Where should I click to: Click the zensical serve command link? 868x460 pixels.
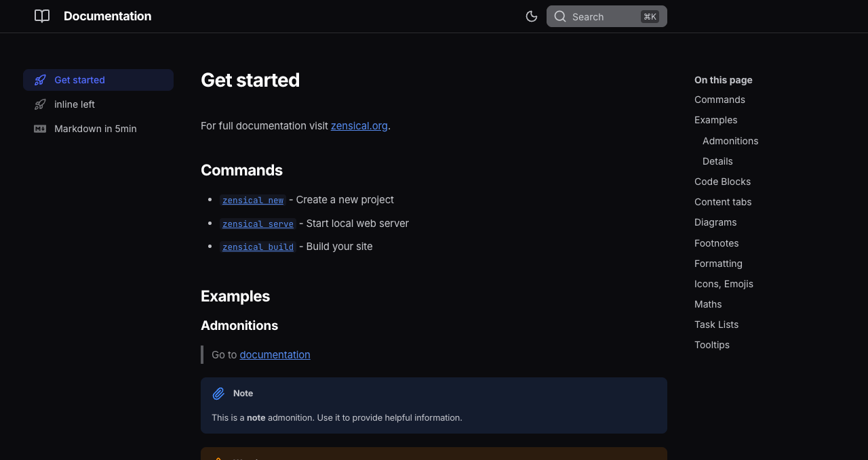pyautogui.click(x=258, y=224)
